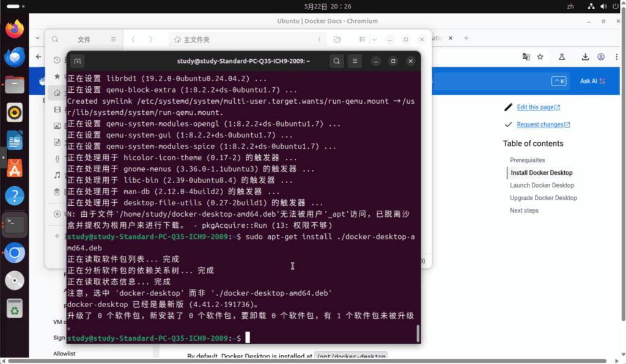Open the optical disc in Files sidebar
The height and width of the screenshot is (364, 626).
(57, 214)
